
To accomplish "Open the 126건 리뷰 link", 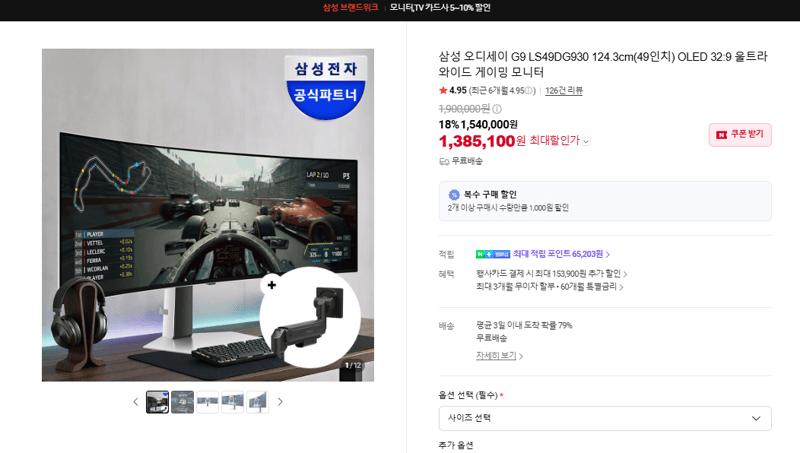I will point(564,90).
